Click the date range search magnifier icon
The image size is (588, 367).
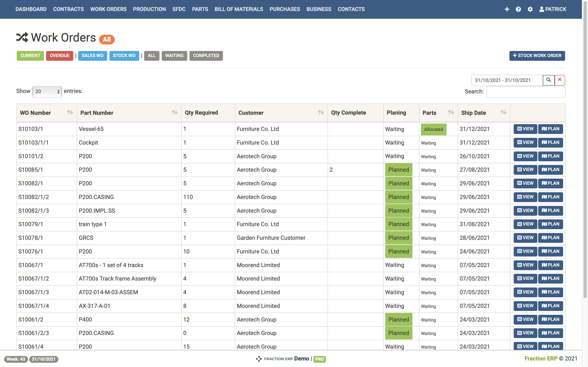548,80
